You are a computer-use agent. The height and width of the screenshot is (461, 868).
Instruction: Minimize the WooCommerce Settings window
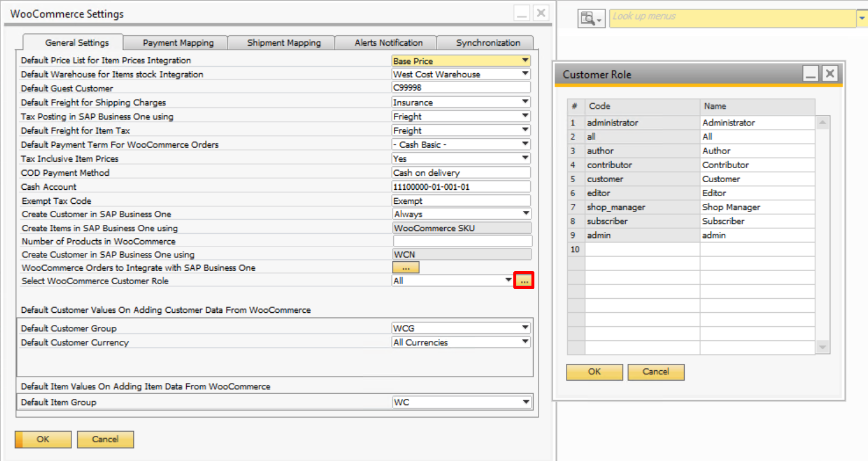(522, 13)
